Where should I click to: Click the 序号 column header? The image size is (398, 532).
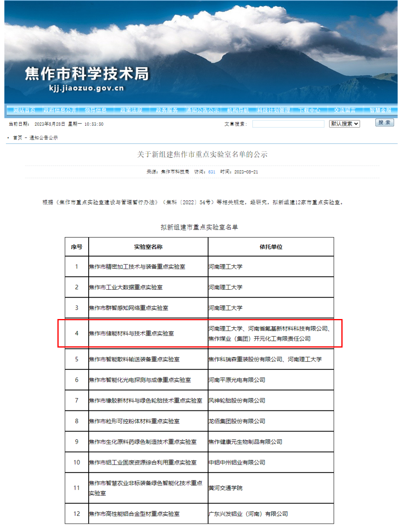tap(77, 247)
